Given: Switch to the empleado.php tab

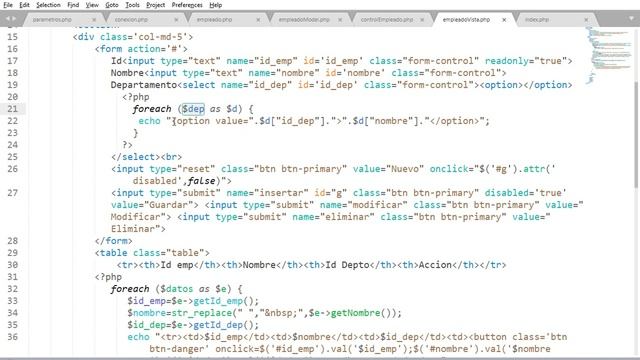Looking at the screenshot, I should click(214, 20).
